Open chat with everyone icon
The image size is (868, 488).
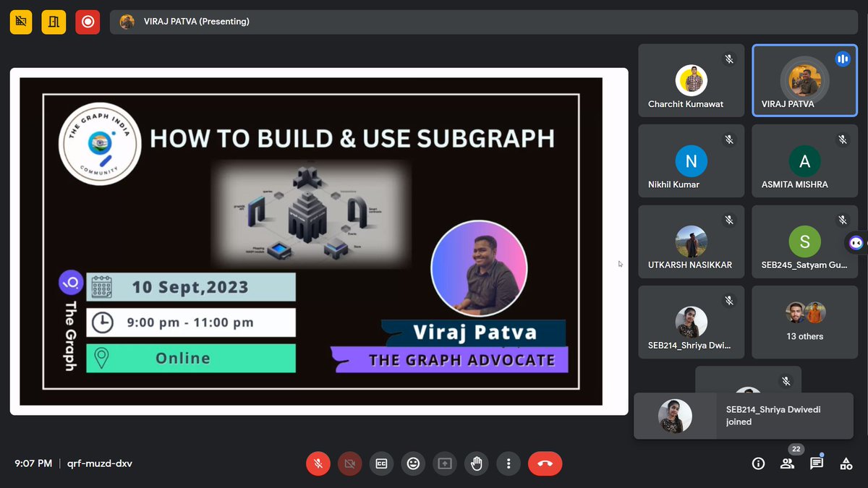click(x=817, y=463)
